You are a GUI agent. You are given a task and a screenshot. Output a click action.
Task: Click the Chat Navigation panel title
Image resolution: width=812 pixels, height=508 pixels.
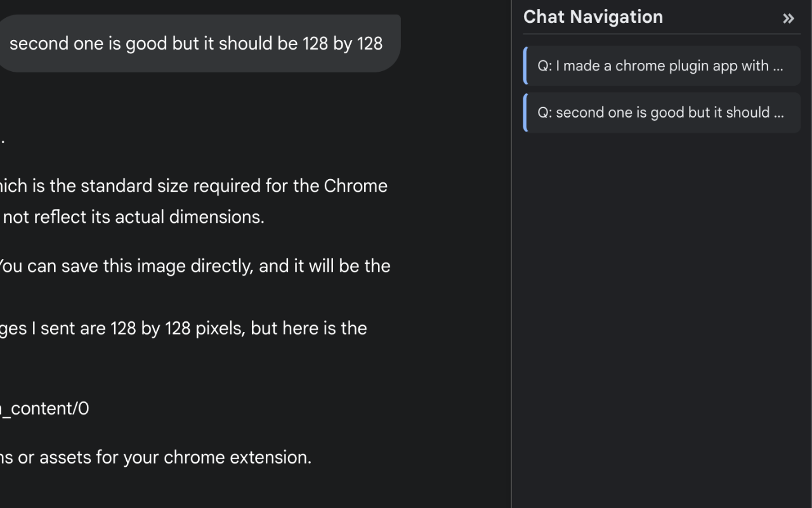pyautogui.click(x=593, y=17)
